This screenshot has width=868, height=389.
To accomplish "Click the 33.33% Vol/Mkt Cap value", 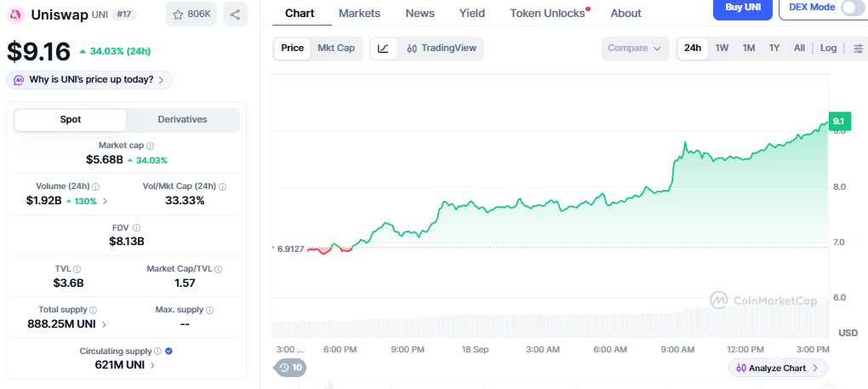I will pyautogui.click(x=185, y=201).
